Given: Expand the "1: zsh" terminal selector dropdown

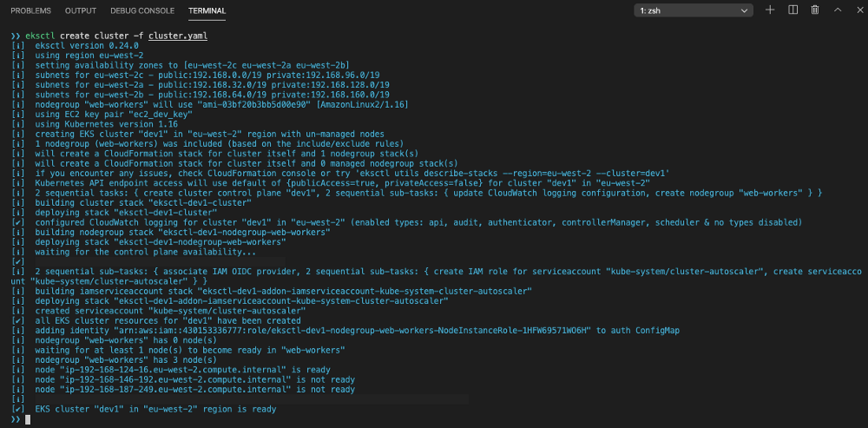Looking at the screenshot, I should pos(692,10).
